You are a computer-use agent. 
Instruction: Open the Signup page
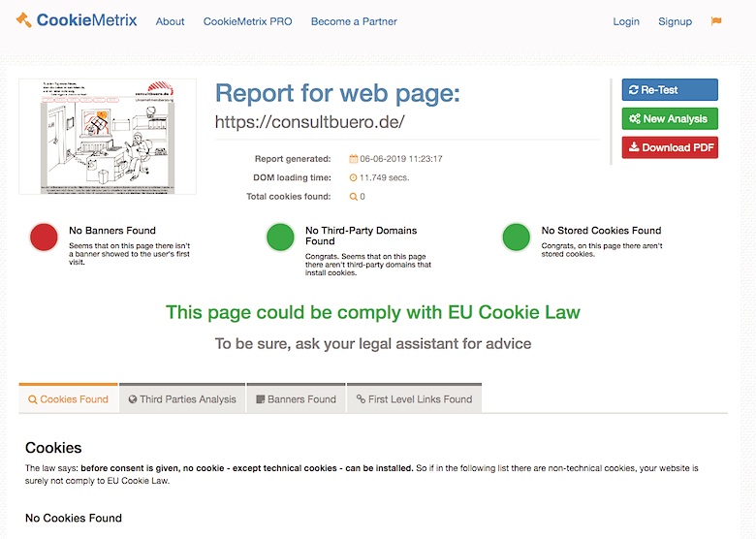675,21
